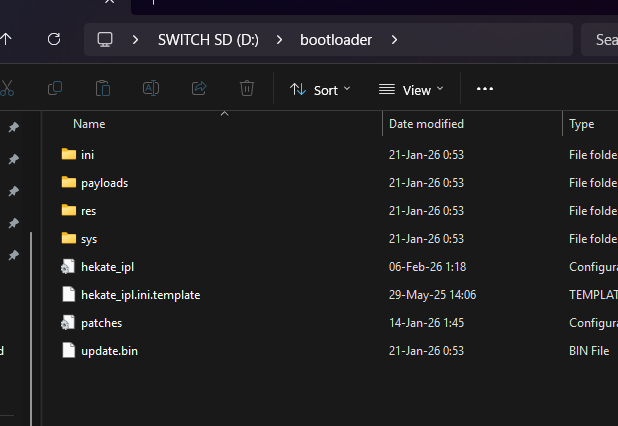618x426 pixels.
Task: Expand chevron after bootloader breadcrumb
Action: (394, 39)
